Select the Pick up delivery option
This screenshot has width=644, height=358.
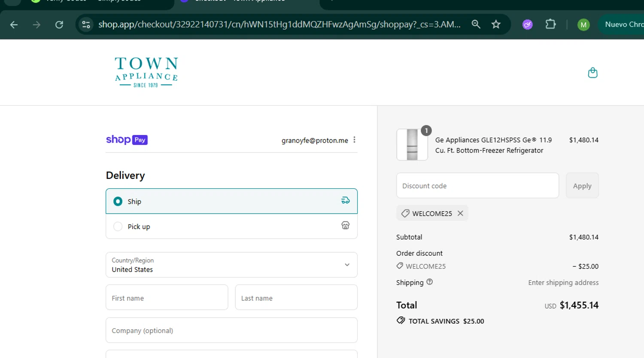tap(231, 226)
